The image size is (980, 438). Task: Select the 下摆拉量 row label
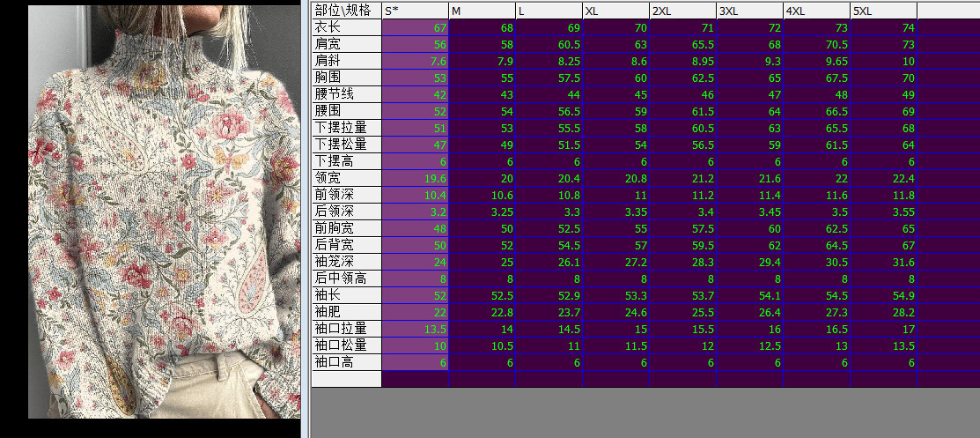[x=347, y=129]
